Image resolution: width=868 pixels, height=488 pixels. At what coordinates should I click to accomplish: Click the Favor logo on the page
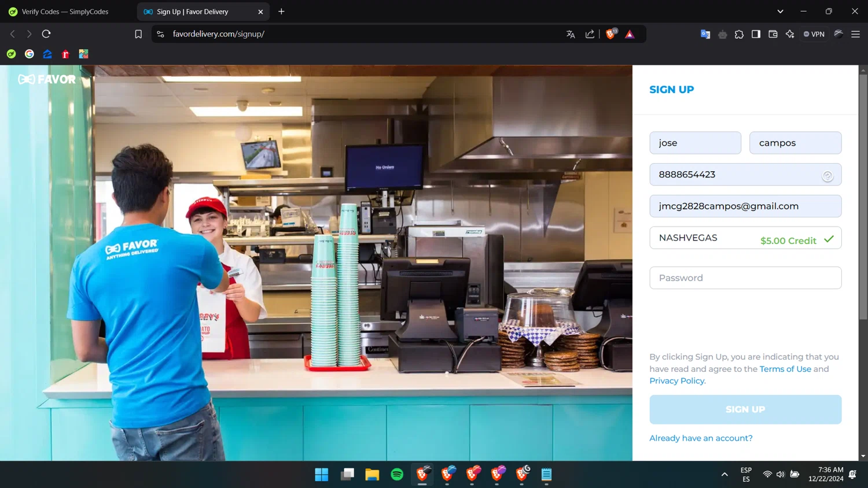point(47,79)
